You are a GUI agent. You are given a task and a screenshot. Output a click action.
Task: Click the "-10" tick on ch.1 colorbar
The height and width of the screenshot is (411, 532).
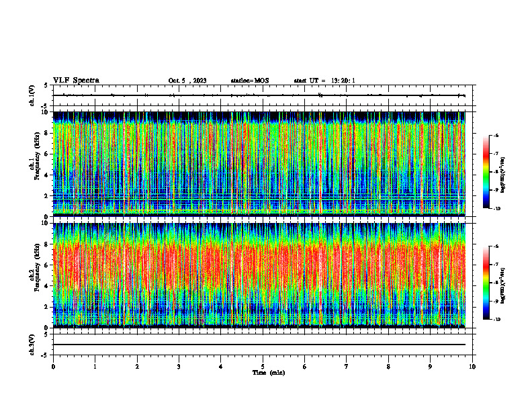(496, 209)
